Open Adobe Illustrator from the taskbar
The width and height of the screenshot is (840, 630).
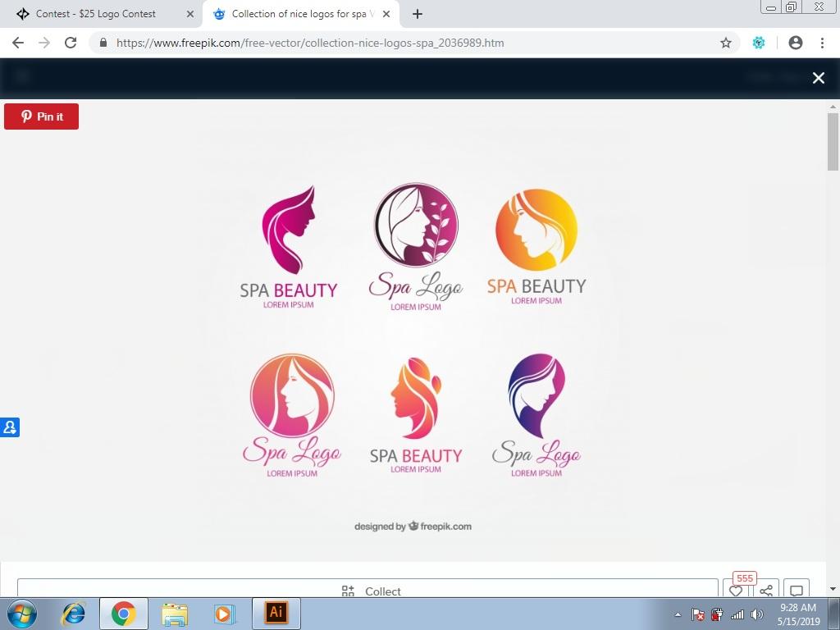[276, 613]
